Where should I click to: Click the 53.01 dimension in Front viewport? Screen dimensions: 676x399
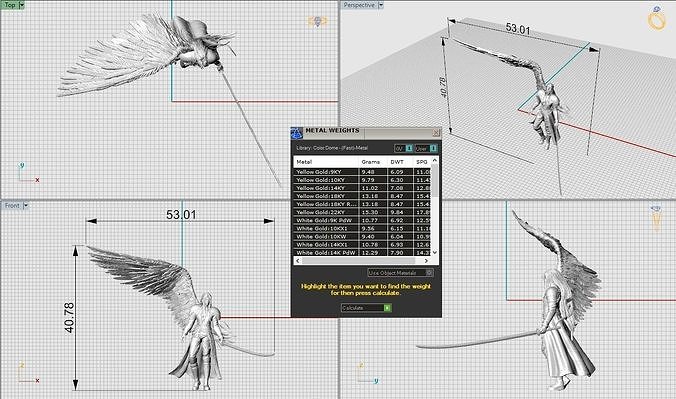pos(181,214)
